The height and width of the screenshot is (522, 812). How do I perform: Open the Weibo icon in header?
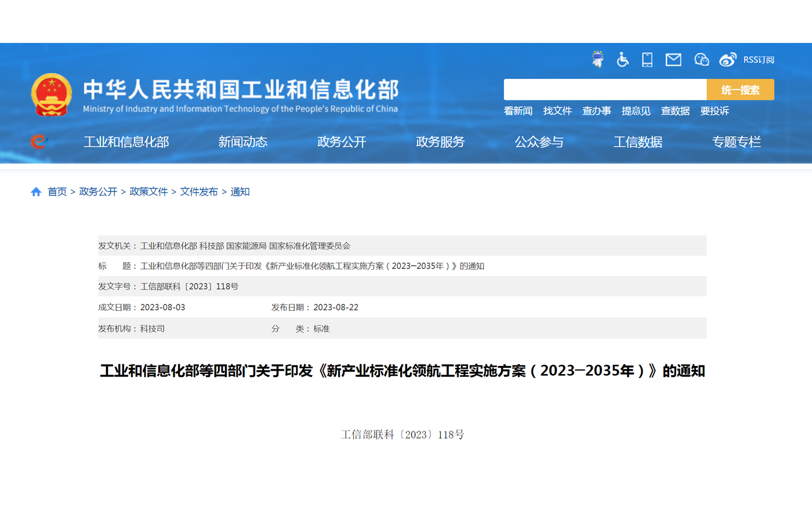click(x=728, y=59)
